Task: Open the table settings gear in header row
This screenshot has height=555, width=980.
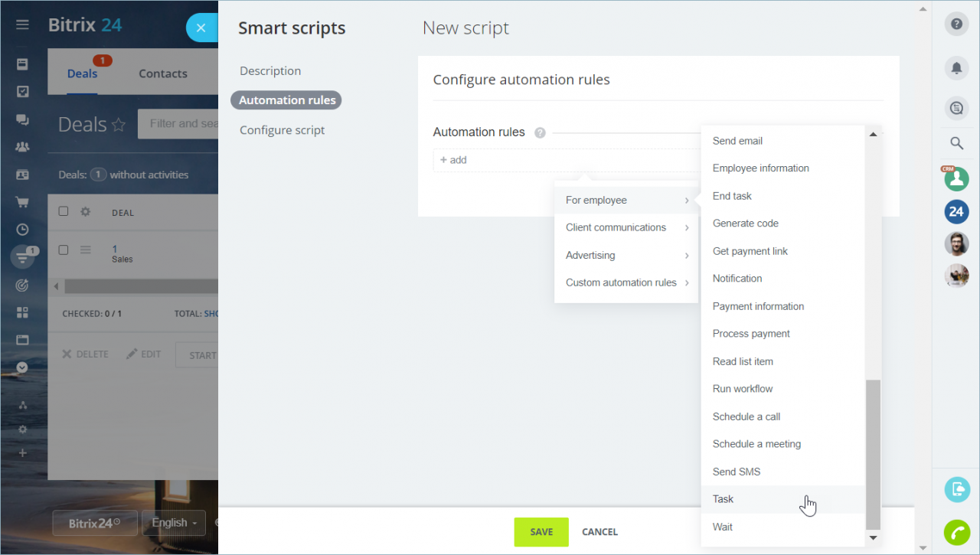Action: click(x=86, y=211)
